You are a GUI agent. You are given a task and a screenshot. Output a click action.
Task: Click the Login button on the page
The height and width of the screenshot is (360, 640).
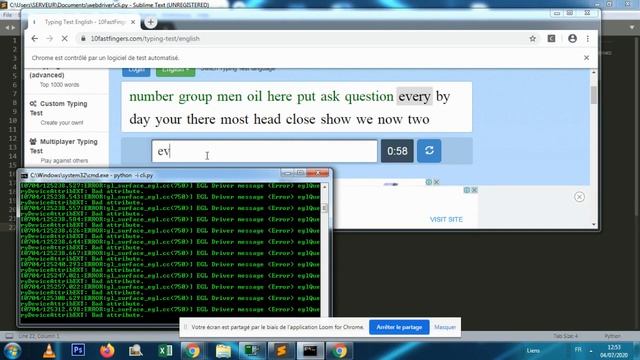point(136,71)
